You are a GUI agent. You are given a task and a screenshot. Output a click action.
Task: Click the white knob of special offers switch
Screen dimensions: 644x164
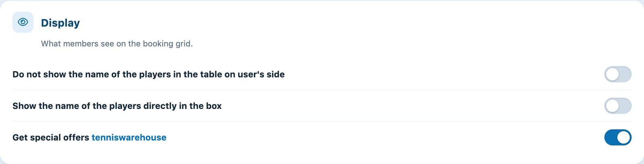pyautogui.click(x=623, y=137)
